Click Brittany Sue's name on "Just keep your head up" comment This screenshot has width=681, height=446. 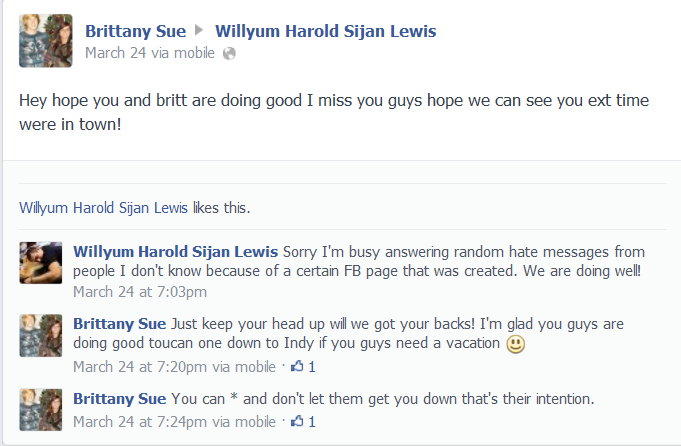click(120, 323)
